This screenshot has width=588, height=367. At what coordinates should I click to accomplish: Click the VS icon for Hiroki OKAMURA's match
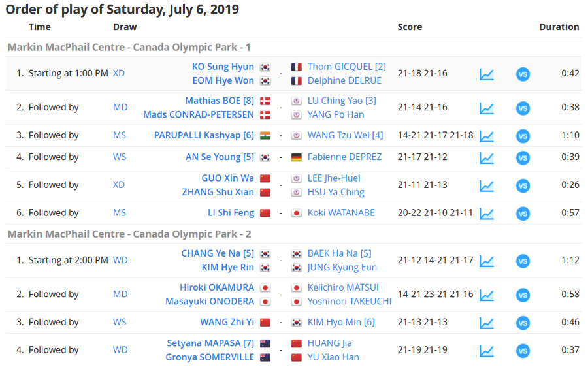pos(523,295)
